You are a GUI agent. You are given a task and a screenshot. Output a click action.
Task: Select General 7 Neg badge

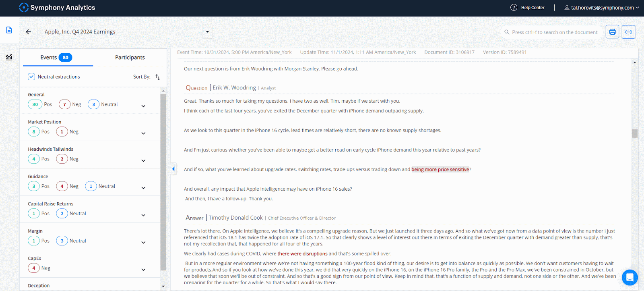64,104
